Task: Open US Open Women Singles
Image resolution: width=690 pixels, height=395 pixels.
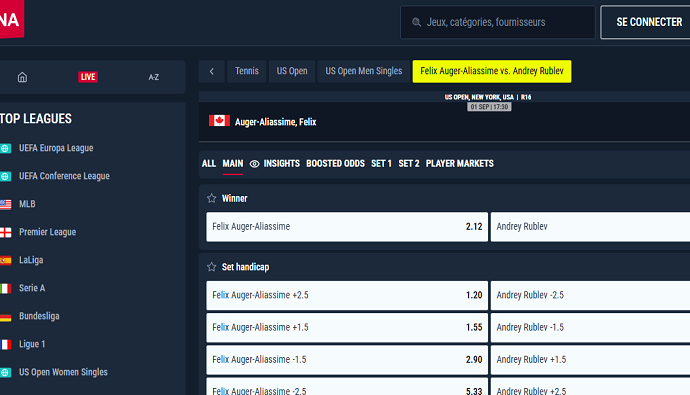Action: pyautogui.click(x=63, y=372)
